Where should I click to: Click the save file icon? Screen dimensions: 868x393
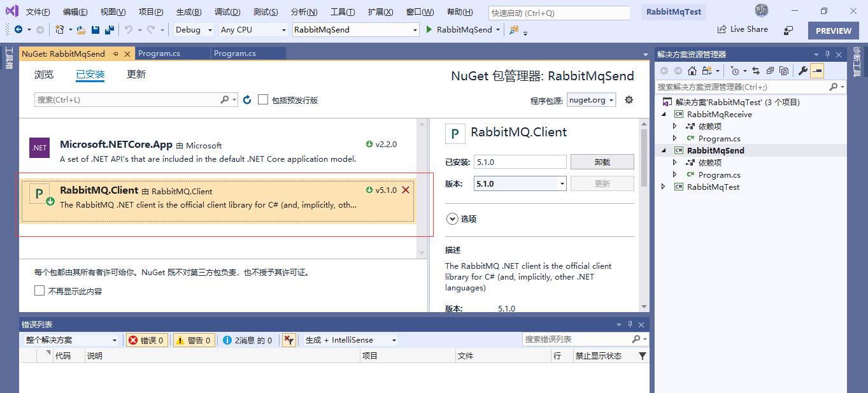coord(96,29)
